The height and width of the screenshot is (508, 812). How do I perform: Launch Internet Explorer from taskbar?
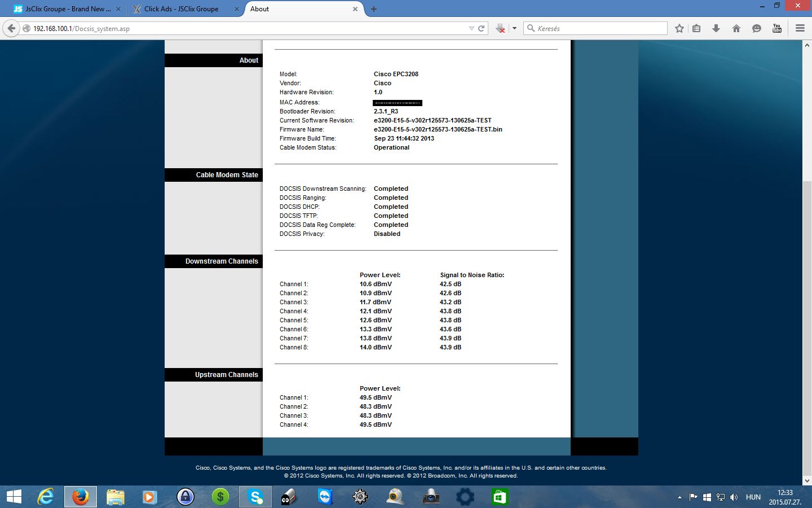pyautogui.click(x=46, y=497)
